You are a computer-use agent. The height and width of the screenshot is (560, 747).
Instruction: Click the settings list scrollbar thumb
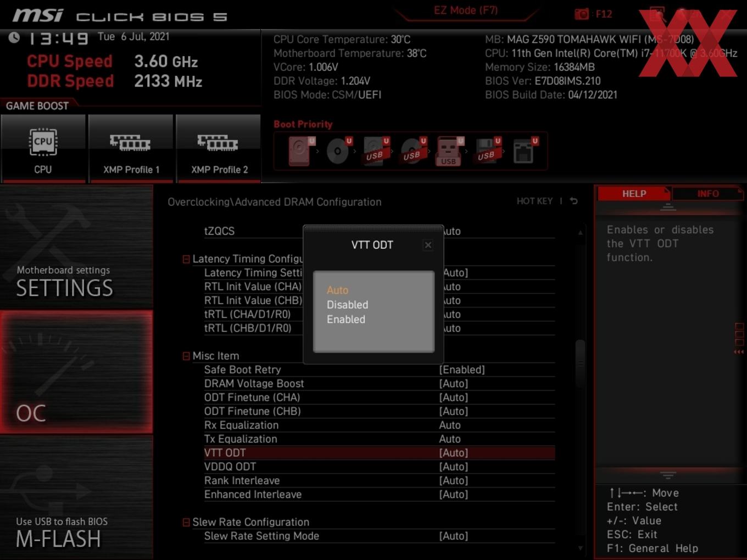[580, 363]
